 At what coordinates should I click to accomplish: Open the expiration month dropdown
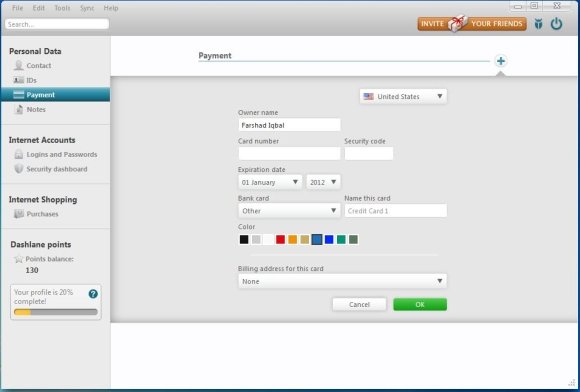(x=270, y=182)
